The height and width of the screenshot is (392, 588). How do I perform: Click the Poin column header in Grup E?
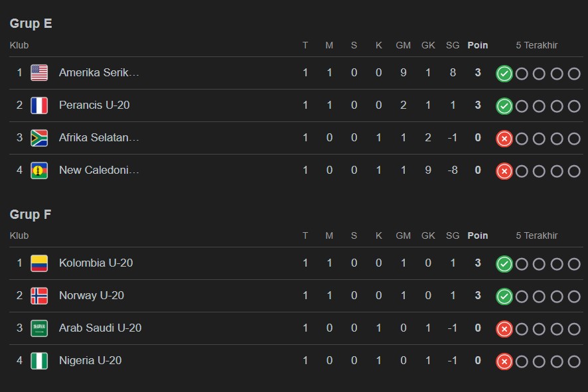[477, 46]
